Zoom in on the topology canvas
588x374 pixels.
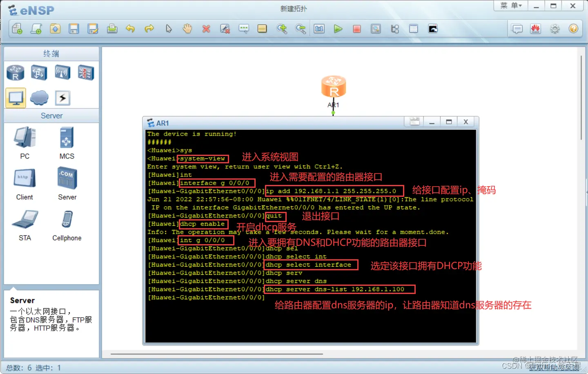point(282,29)
